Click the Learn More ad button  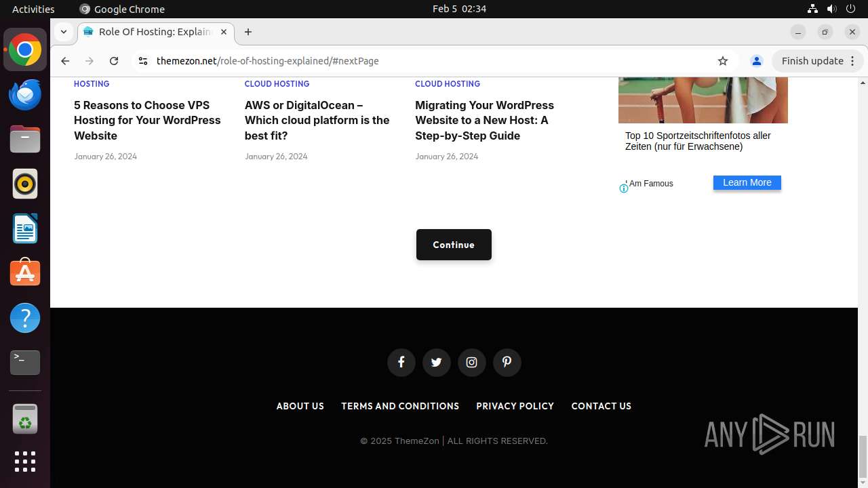pyautogui.click(x=747, y=183)
